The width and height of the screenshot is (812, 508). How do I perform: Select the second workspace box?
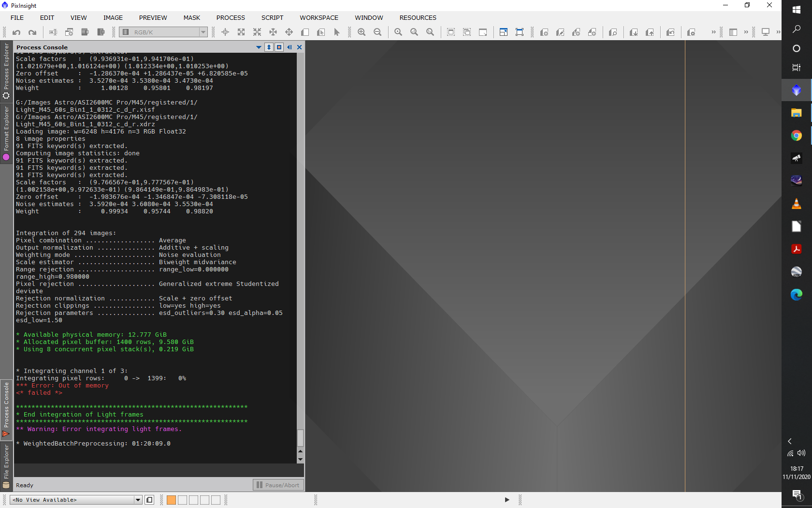pos(182,500)
